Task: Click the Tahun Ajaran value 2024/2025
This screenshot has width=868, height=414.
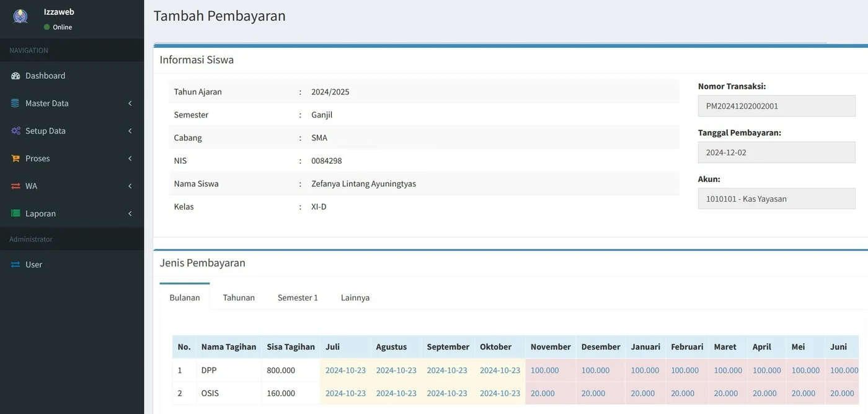Action: pos(330,92)
